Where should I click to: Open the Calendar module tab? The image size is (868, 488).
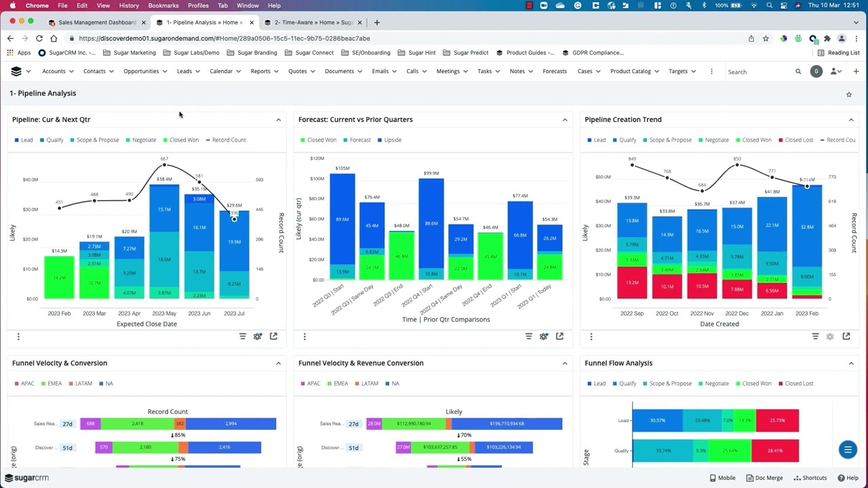221,71
